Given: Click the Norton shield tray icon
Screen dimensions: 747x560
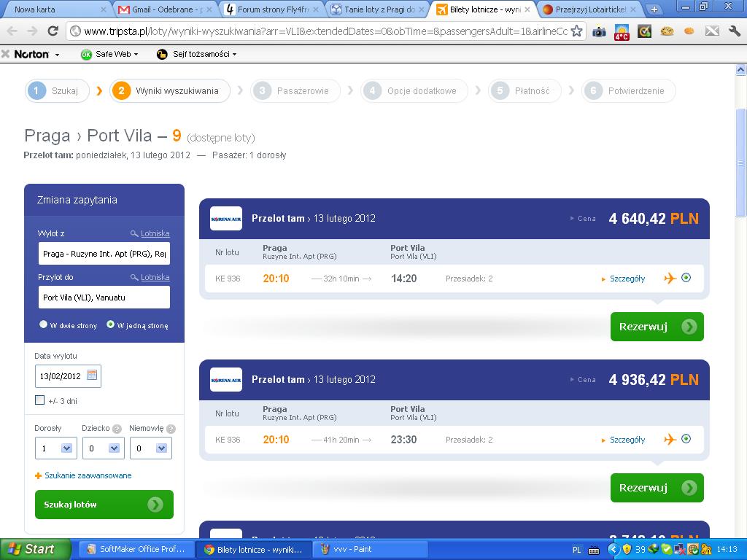Looking at the screenshot, I should click(x=627, y=550).
